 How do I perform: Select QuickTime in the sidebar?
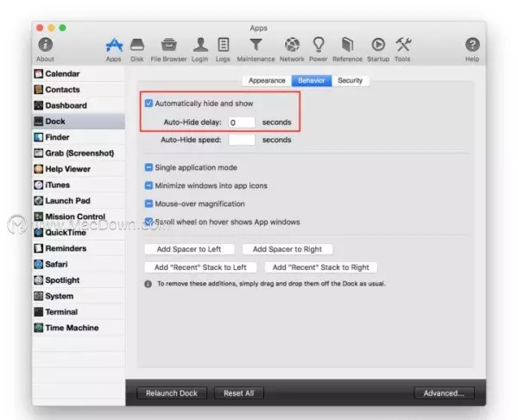coord(79,232)
